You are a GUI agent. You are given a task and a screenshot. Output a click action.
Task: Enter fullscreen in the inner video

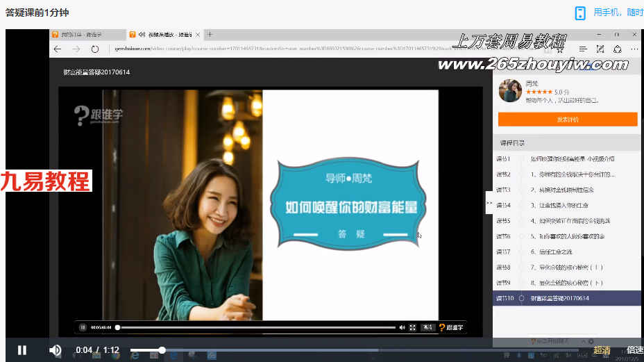pos(412,327)
